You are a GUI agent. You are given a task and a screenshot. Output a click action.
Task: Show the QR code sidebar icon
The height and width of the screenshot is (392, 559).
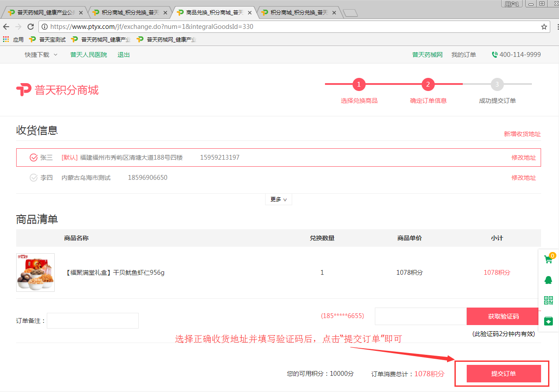pos(549,301)
